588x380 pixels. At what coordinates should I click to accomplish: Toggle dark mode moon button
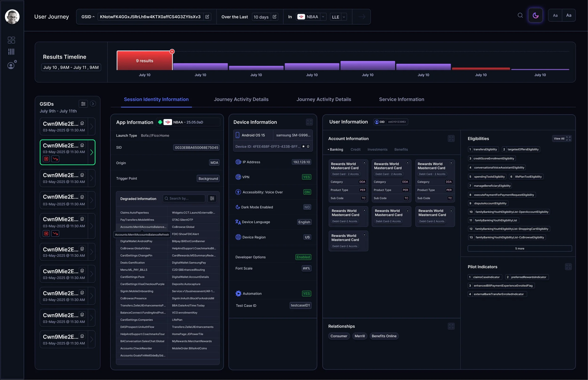click(535, 15)
